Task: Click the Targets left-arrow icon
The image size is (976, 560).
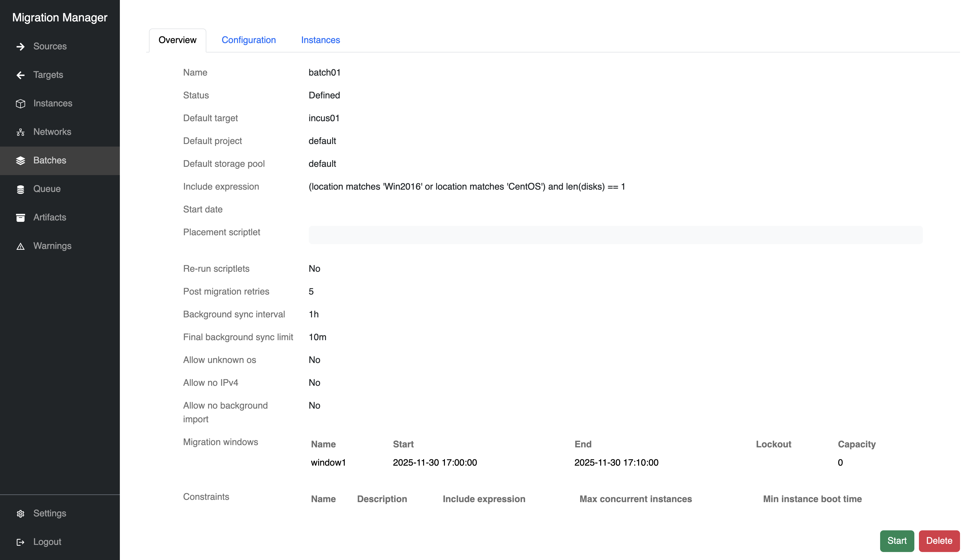Action: 20,75
